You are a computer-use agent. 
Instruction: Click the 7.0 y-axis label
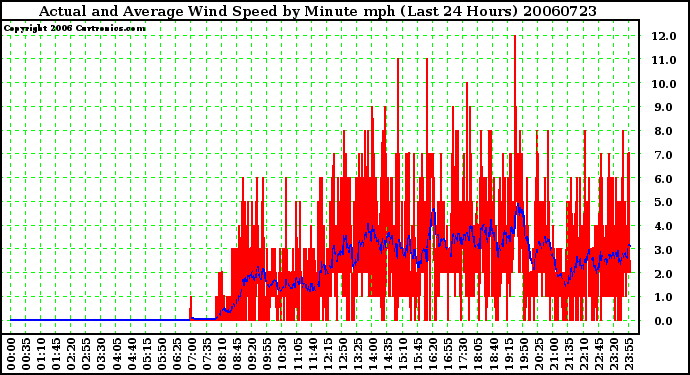click(664, 155)
